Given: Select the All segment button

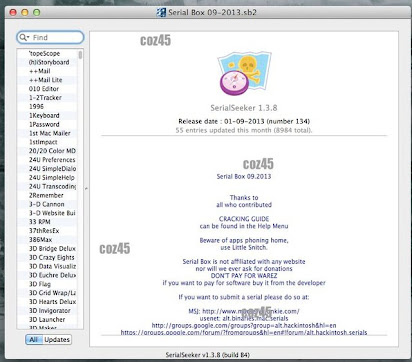Looking at the screenshot, I should 34,340.
